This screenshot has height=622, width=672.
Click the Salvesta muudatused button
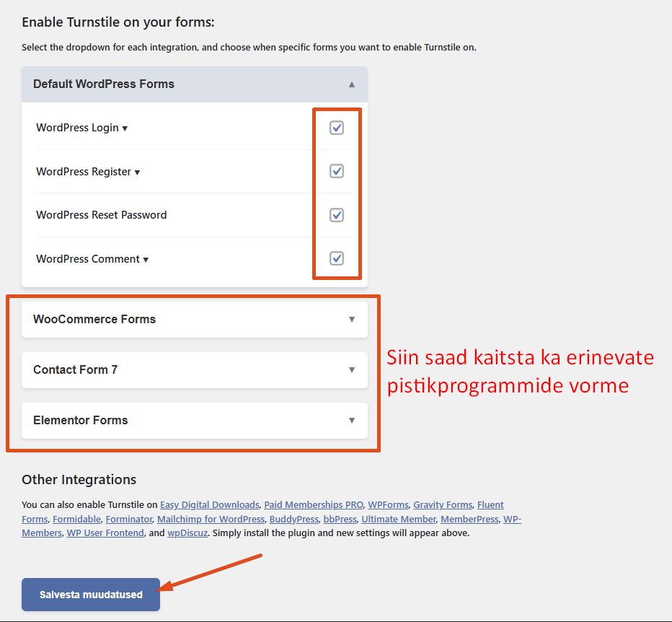[x=91, y=595]
